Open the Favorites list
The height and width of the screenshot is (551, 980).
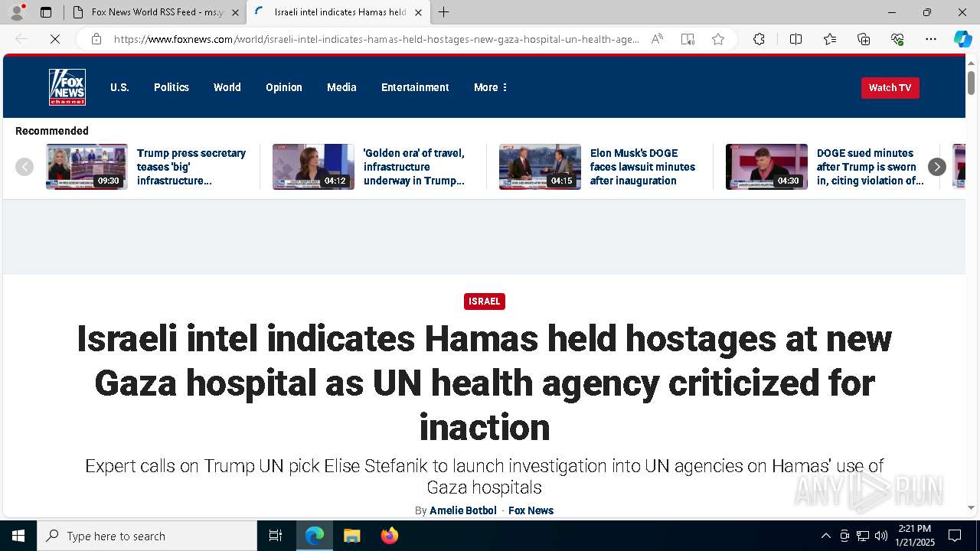coord(830,39)
